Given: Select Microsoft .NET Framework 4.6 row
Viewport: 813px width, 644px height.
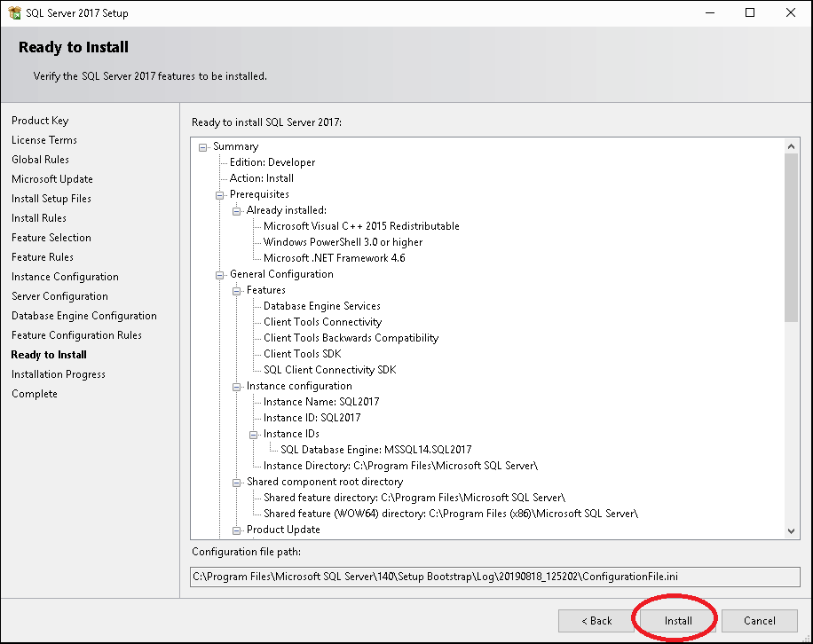Looking at the screenshot, I should (334, 258).
